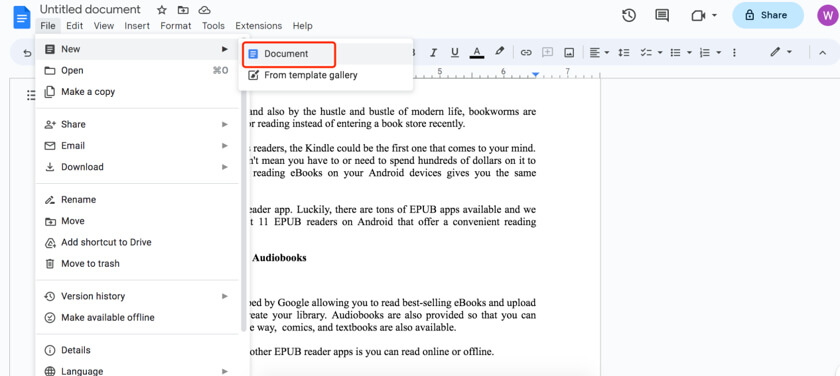Collapse the menus with caret icon

[822, 52]
